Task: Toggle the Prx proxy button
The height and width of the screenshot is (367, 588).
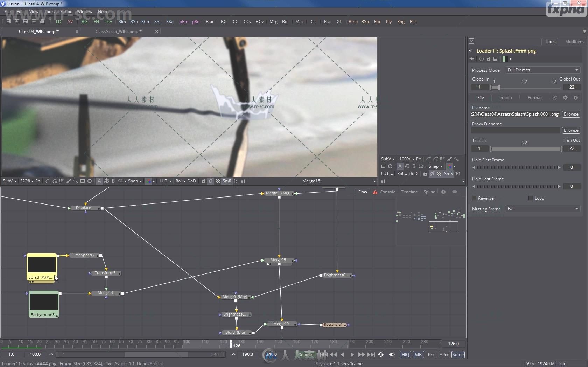Action: coord(431,354)
